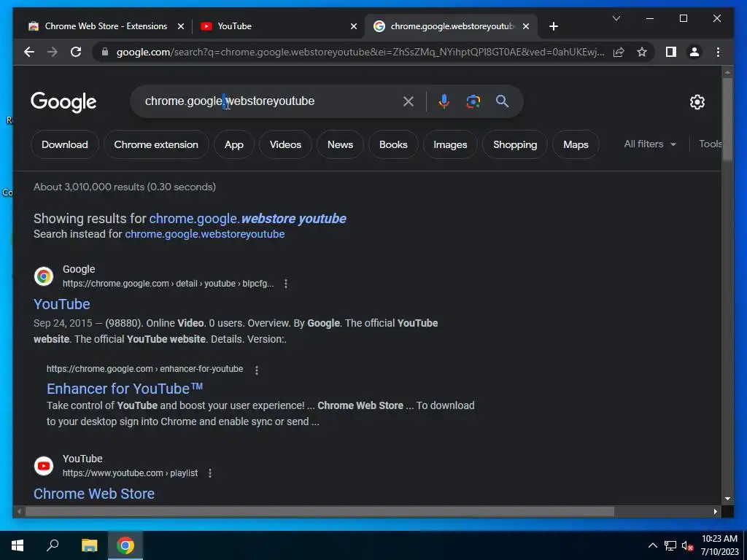Viewport: 747px width, 560px height.
Task: Open the volume tray icon
Action: click(x=687, y=545)
